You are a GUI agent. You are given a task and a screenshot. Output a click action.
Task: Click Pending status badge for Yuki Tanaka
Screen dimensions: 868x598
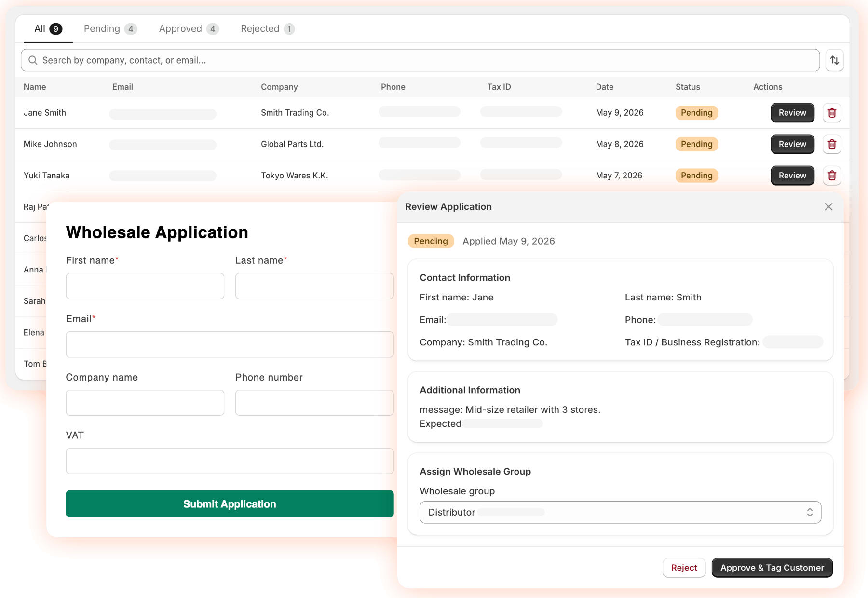point(696,176)
